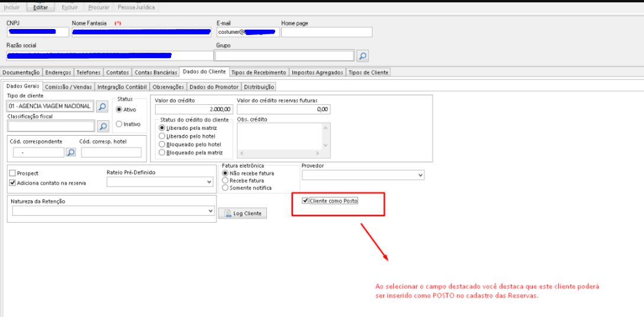Screen dimensions: 644x317
Task: Open the Dados do Promotor subtab
Action: 214,87
